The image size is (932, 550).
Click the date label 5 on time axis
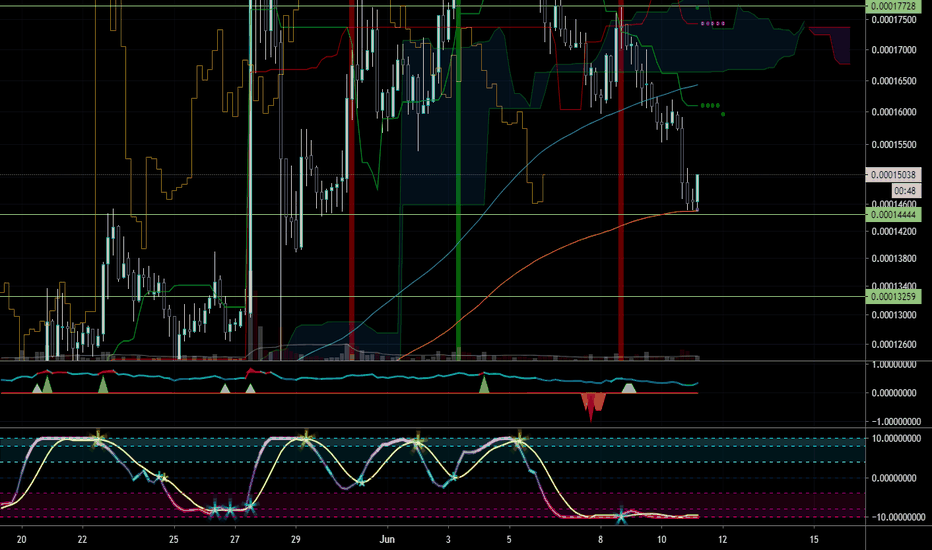[x=509, y=540]
